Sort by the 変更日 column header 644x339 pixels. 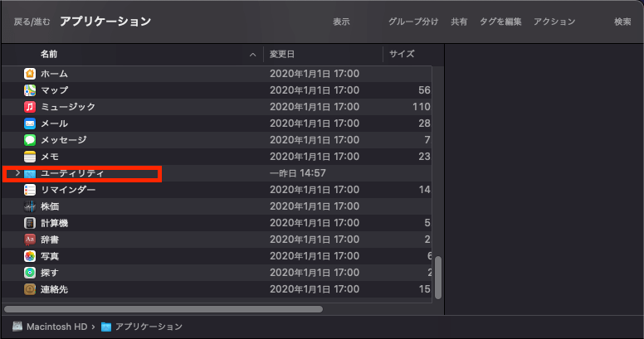point(282,54)
